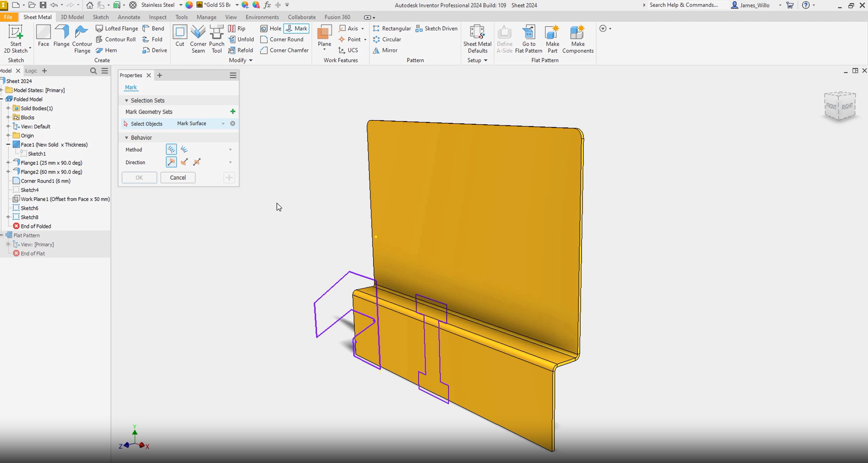Expand Flange1 in the model tree
Viewport: 868px width, 463px height.
click(x=8, y=163)
